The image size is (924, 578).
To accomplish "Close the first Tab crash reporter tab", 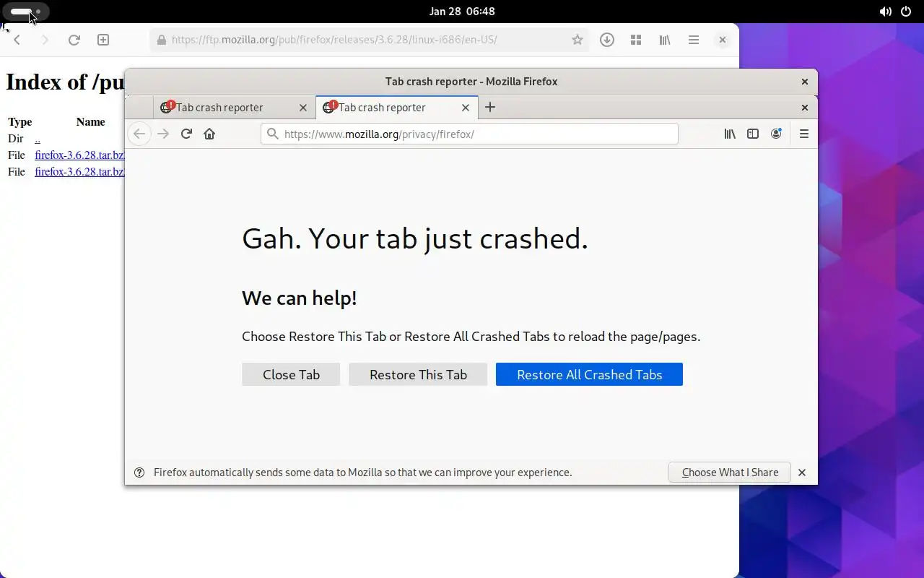I will tap(303, 108).
